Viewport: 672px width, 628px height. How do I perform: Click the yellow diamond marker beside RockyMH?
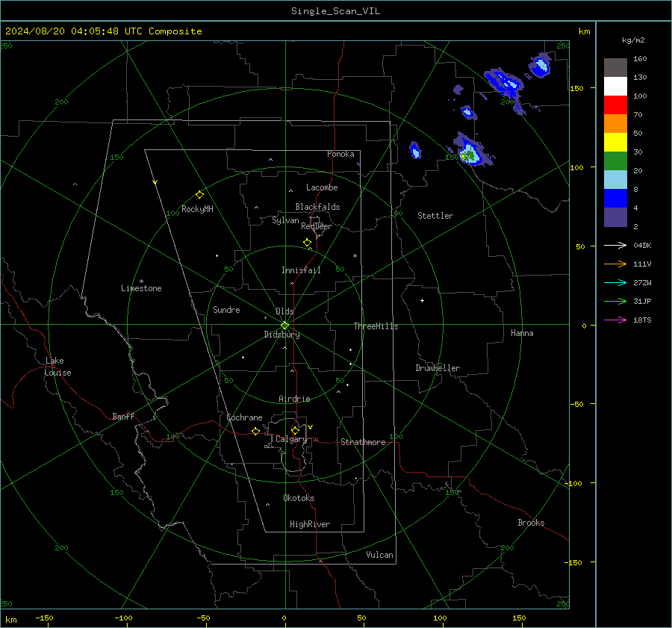[199, 195]
